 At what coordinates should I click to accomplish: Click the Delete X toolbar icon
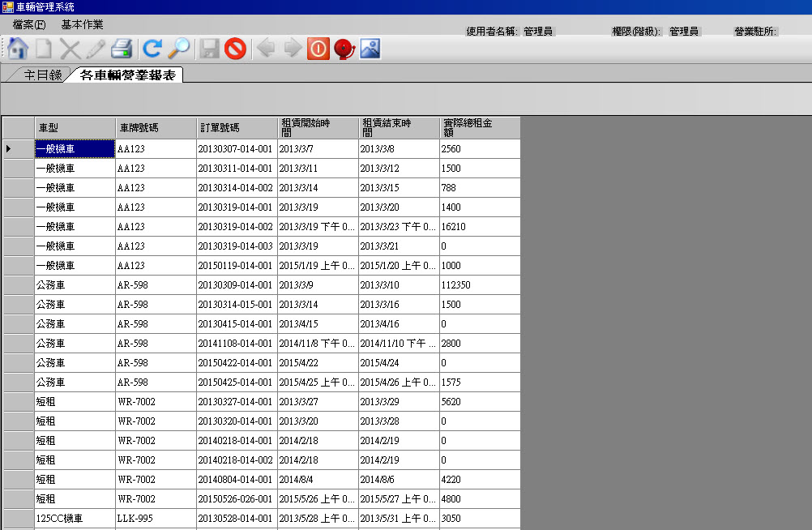pos(70,49)
